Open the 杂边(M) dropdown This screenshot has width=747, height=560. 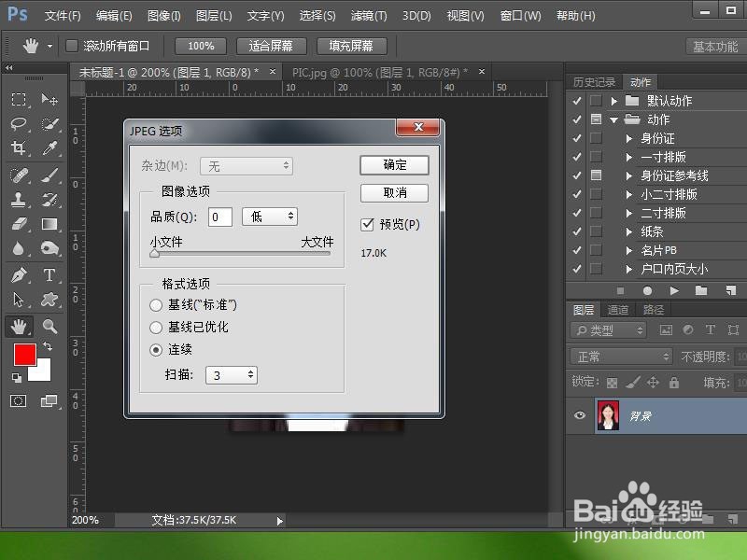tap(247, 165)
